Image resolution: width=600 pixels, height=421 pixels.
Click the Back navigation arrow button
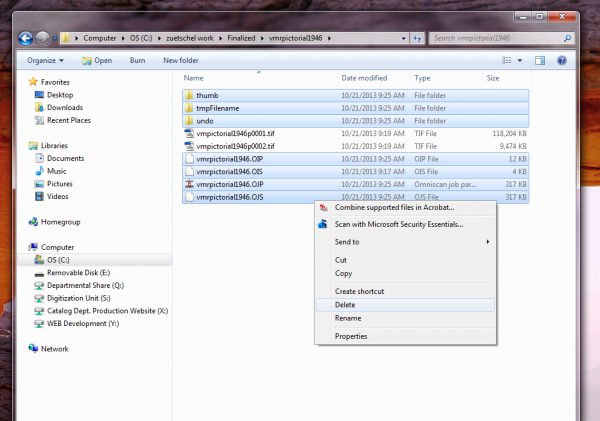pos(25,38)
